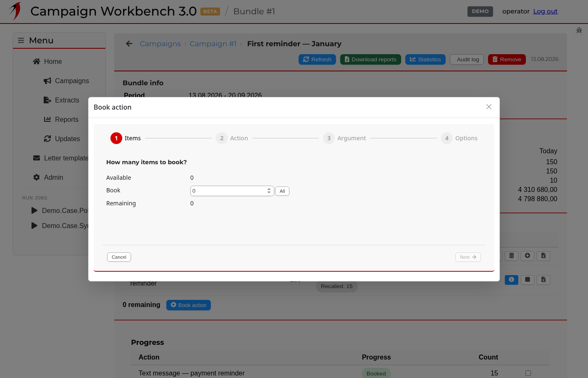
Task: Click the back arrow beside Campaigns breadcrumb
Action: (129, 44)
